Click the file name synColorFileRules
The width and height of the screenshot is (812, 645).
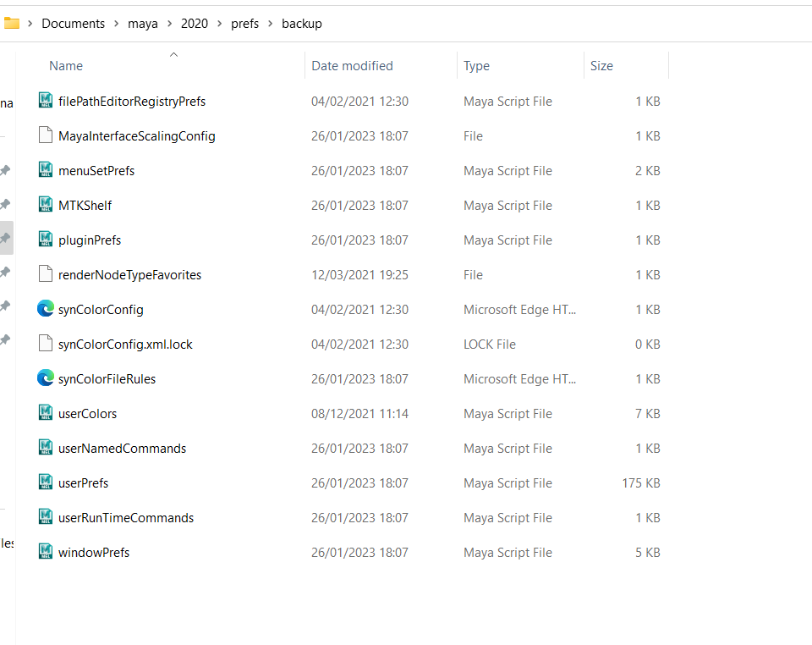[x=107, y=379]
